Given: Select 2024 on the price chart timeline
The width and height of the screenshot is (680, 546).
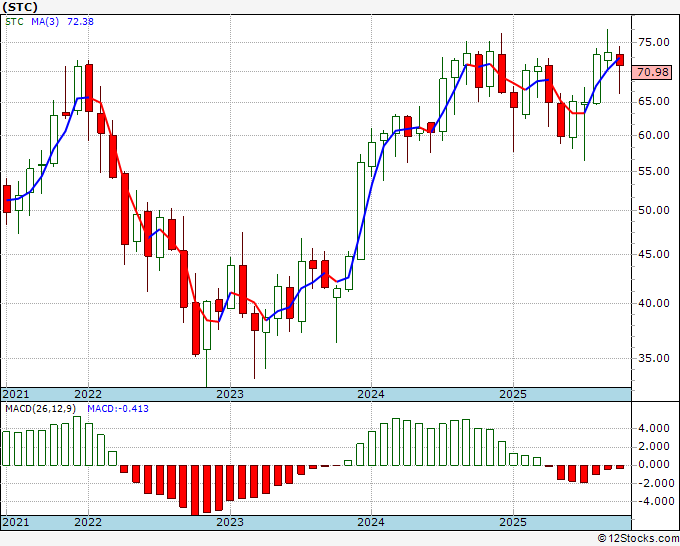Looking at the screenshot, I should tap(371, 394).
